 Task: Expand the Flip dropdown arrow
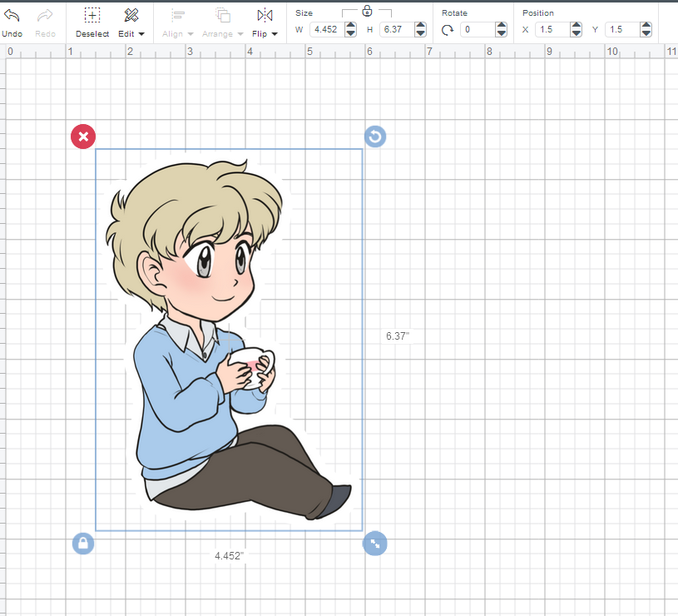tap(275, 34)
